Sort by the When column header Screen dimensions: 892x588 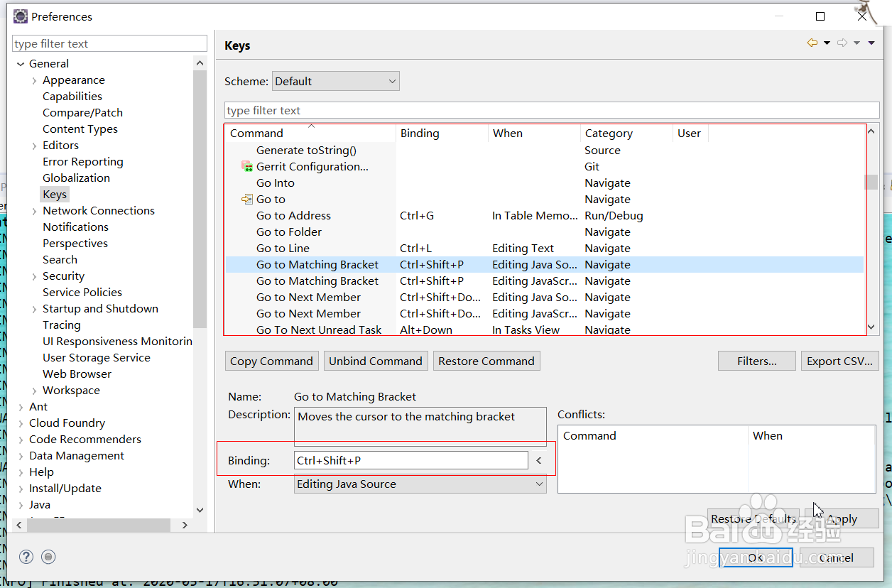(534, 133)
